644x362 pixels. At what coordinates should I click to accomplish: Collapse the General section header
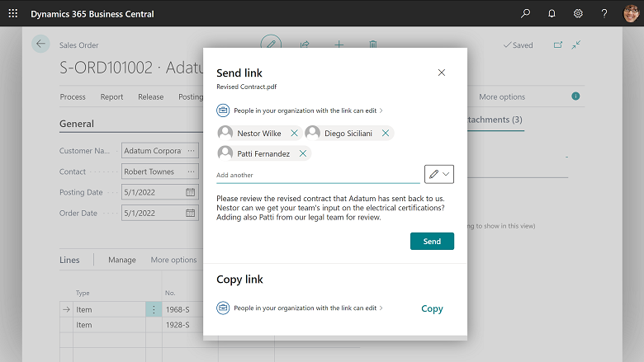(x=77, y=124)
